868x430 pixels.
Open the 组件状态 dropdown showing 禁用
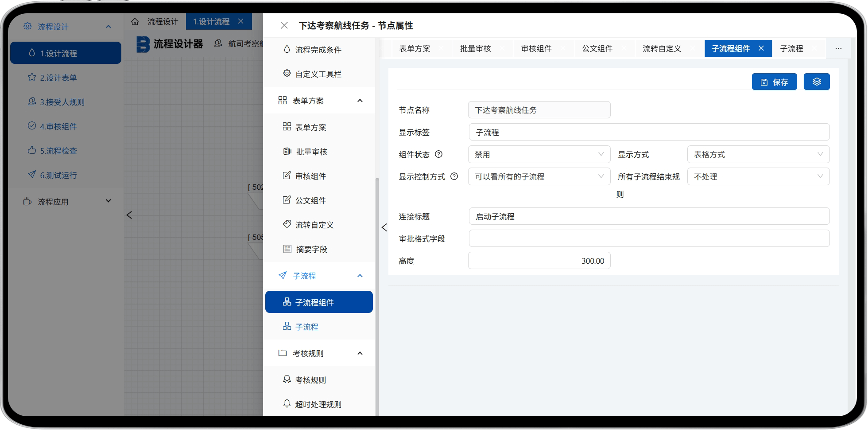click(x=539, y=154)
